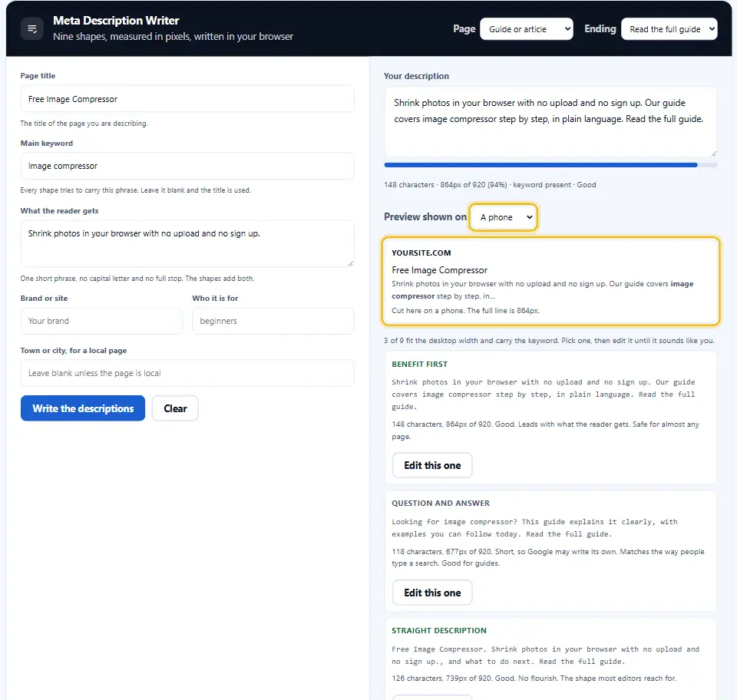Click the Clear button
Image resolution: width=737 pixels, height=700 pixels.
[x=175, y=408]
